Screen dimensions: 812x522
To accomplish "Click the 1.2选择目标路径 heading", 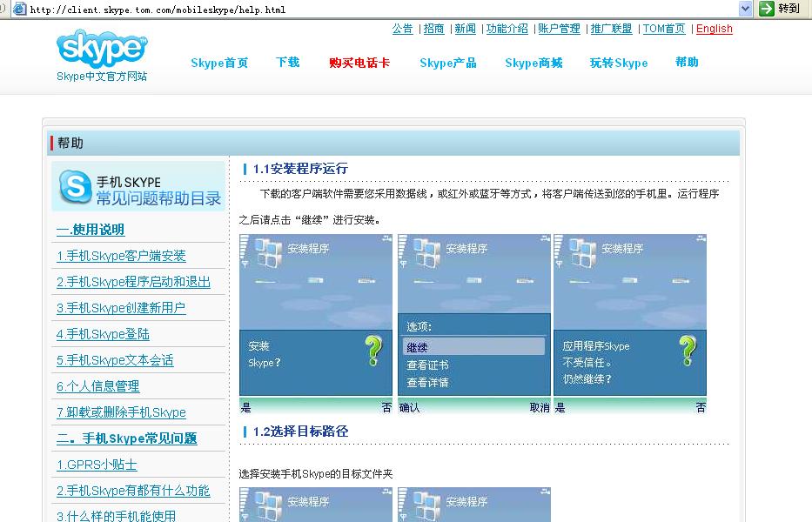I will pyautogui.click(x=300, y=432).
